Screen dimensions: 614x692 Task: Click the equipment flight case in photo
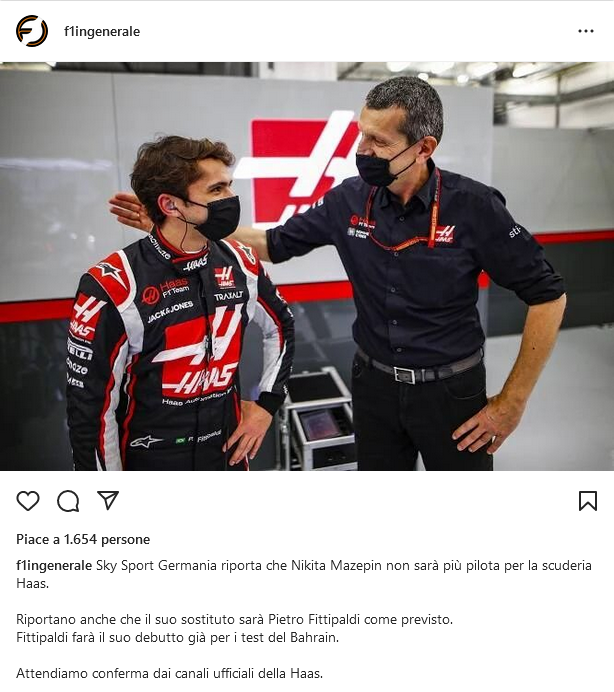(318, 419)
